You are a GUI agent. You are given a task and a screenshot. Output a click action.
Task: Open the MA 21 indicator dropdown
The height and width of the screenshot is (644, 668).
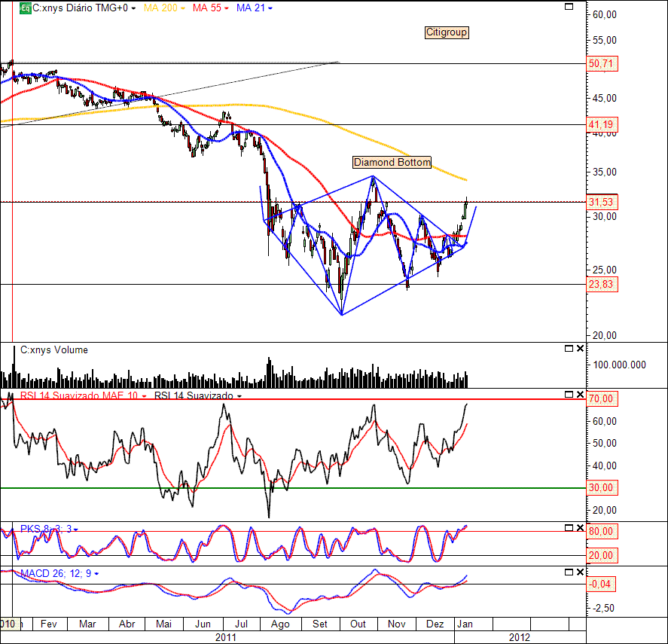[x=270, y=8]
